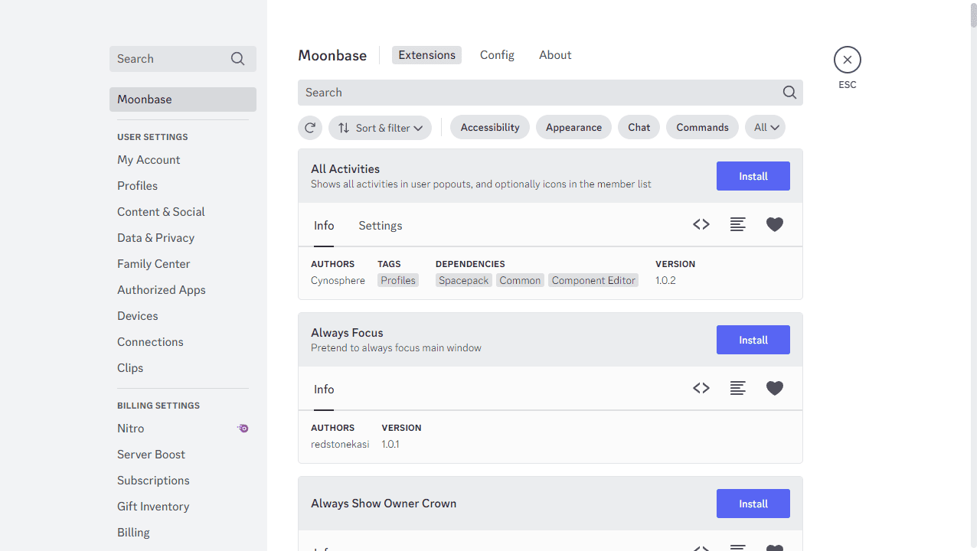
Task: Click the magnifier in the sidebar search box
Action: (238, 59)
